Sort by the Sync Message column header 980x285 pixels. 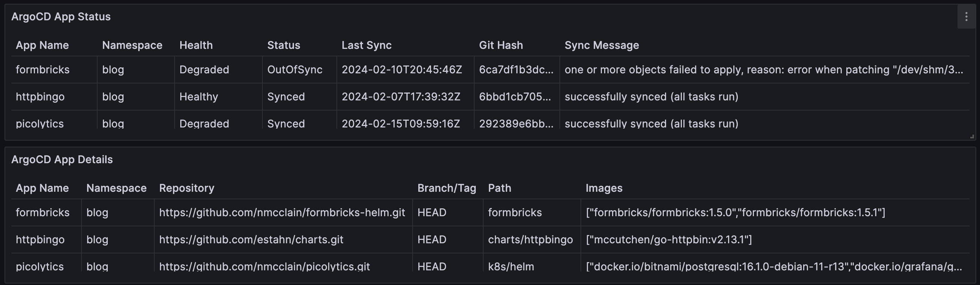(x=602, y=45)
